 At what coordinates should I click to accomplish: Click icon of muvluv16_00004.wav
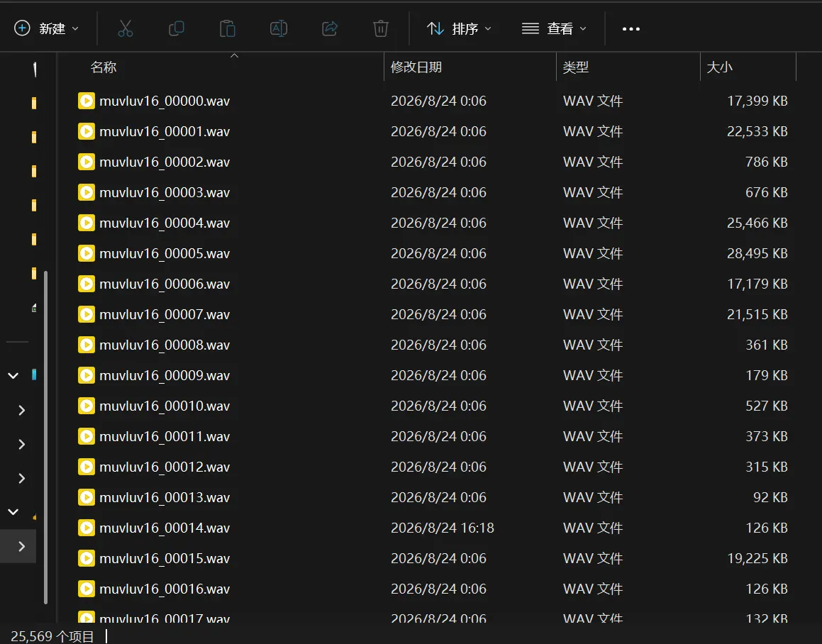point(87,223)
